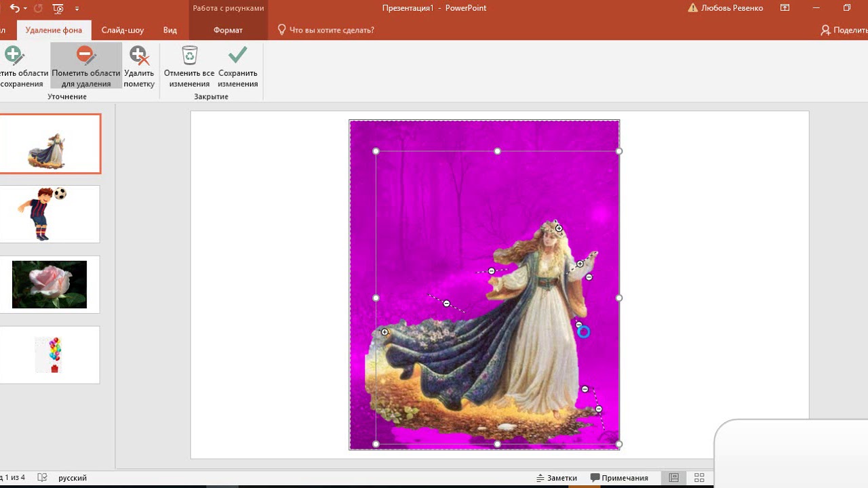Toggle the Примечания comments pane
This screenshot has width=868, height=488.
click(x=620, y=478)
